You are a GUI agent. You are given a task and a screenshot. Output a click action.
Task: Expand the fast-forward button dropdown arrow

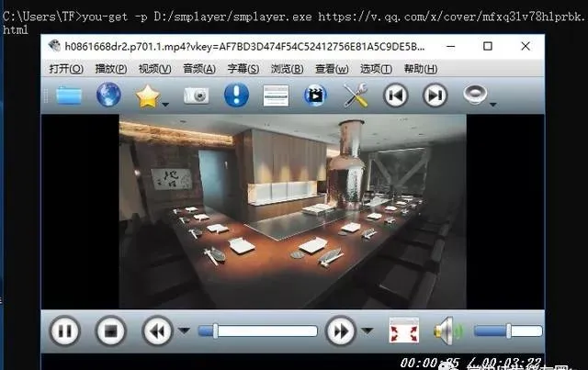[367, 331]
